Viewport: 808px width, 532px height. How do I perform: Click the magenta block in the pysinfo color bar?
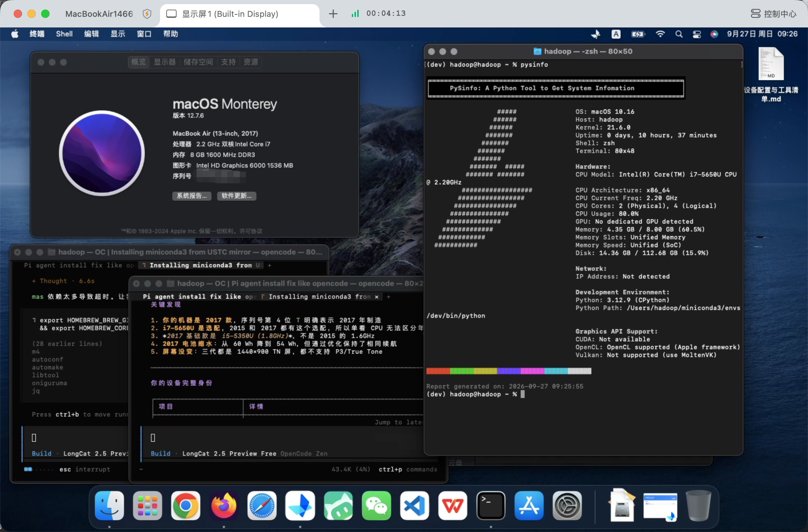point(532,371)
